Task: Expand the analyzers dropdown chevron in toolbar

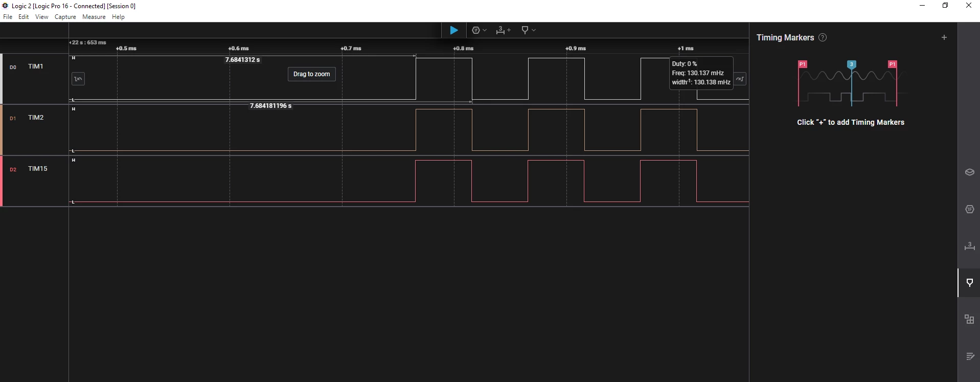Action: tap(485, 30)
